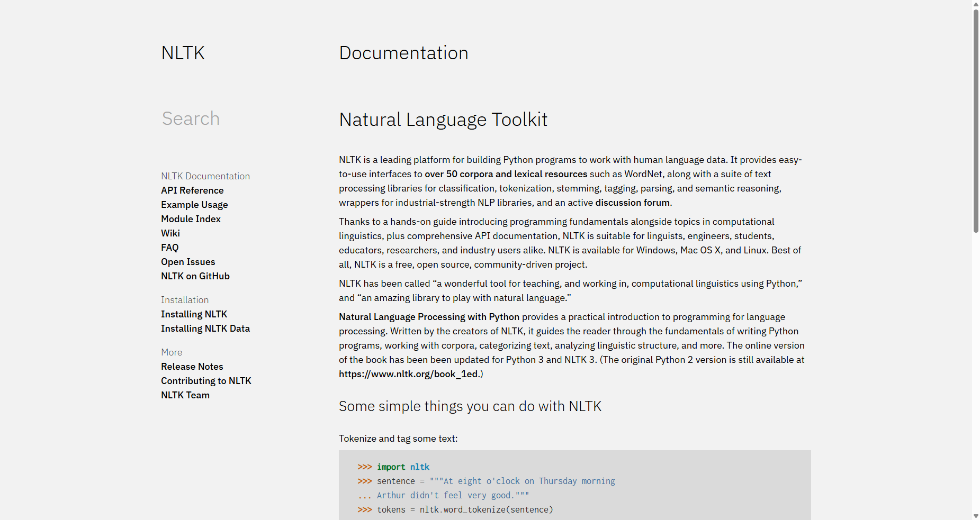Open Contributing to NLTK page
The width and height of the screenshot is (980, 520).
206,381
